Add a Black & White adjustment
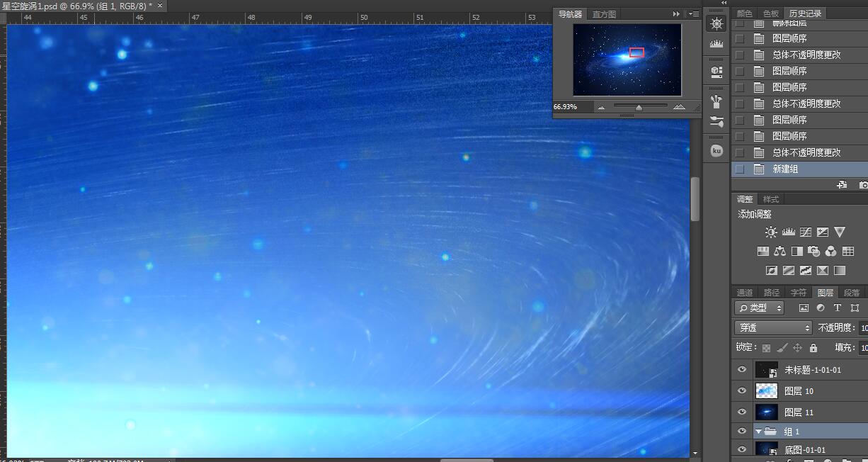 (796, 251)
